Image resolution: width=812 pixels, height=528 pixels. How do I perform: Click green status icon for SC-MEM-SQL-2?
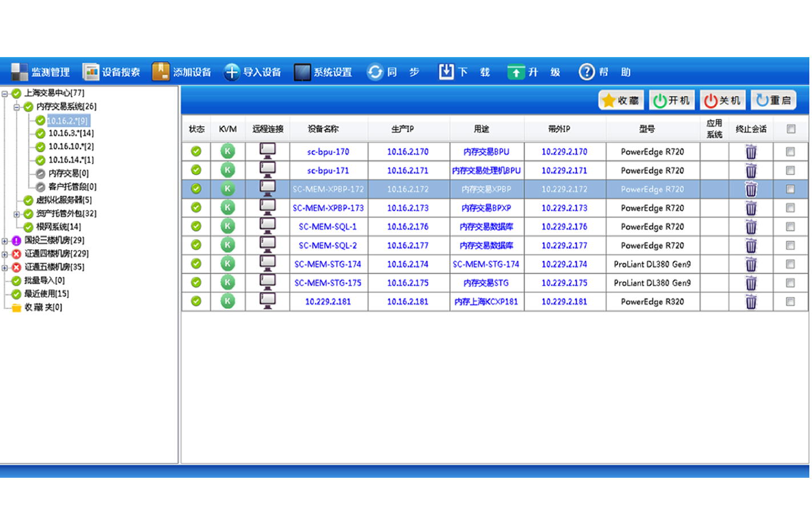pyautogui.click(x=196, y=245)
